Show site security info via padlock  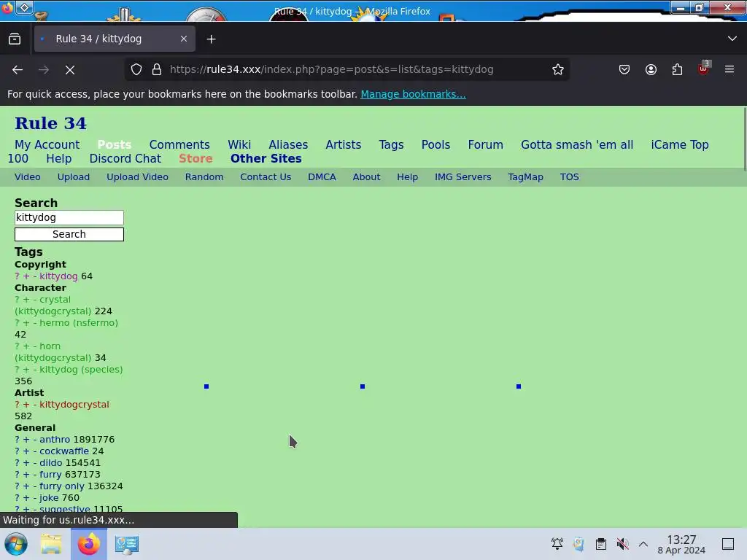click(x=157, y=69)
